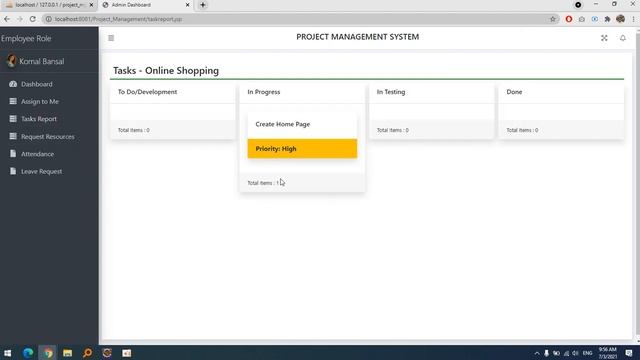Open the Attendance page
Image resolution: width=640 pixels, height=360 pixels.
(x=38, y=154)
